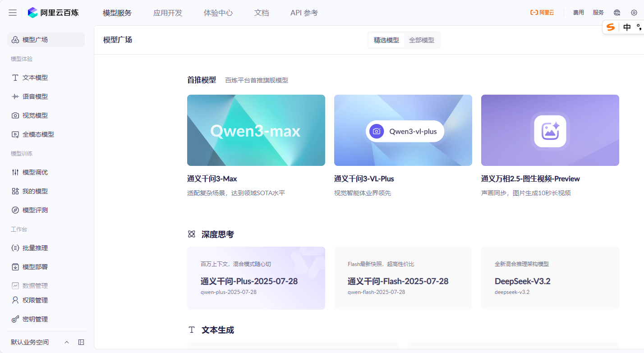Click the qwen-plus-2025-07-28 model ID text

click(229, 292)
